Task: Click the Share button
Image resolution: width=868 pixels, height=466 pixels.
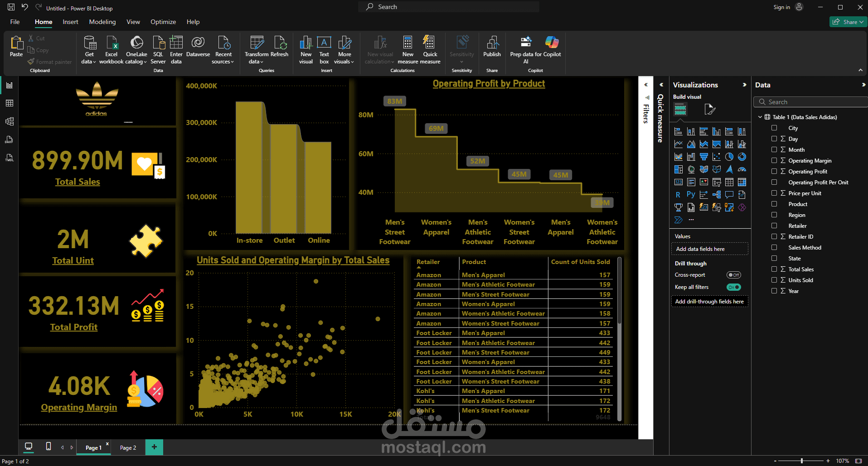Action: (x=848, y=22)
